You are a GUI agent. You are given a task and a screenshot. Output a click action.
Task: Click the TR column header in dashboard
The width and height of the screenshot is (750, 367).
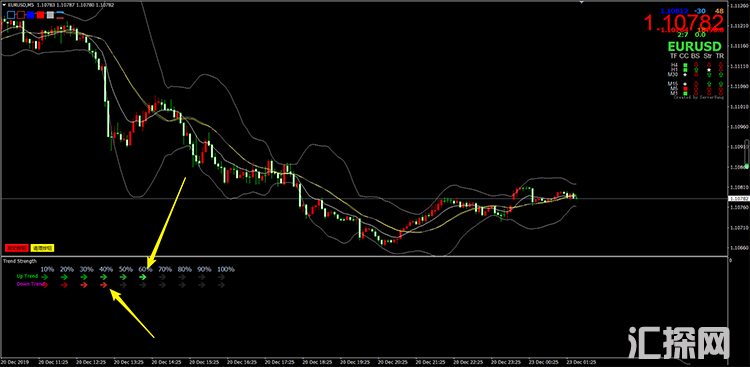(720, 56)
